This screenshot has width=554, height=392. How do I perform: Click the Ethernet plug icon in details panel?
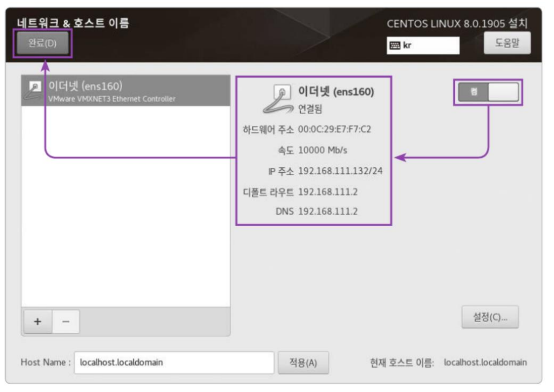278,99
